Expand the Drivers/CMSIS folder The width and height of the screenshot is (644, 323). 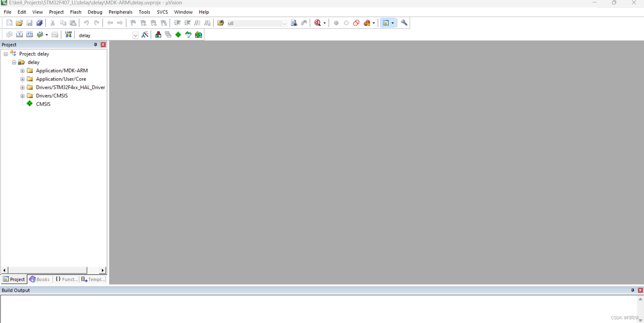coord(22,96)
